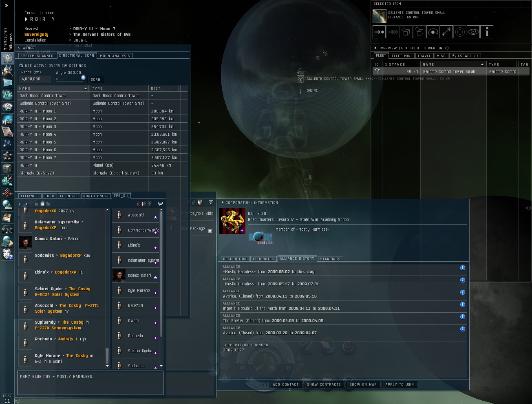Click the Warp To triple-arrow icon
The width and height of the screenshot is (532, 404).
[393, 32]
